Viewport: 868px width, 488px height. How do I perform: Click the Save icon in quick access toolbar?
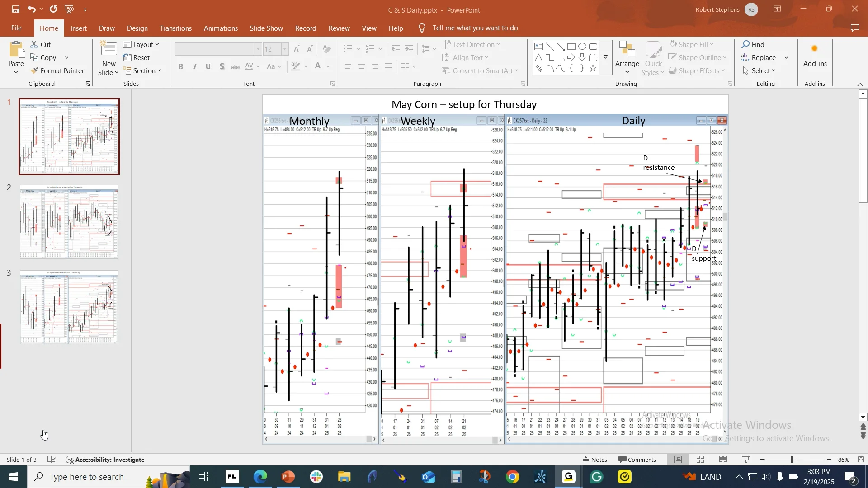[15, 9]
